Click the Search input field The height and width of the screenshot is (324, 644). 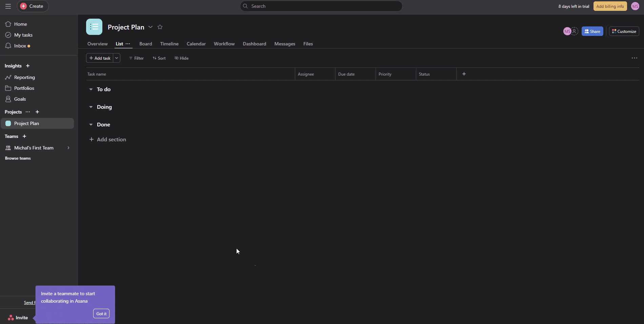click(321, 6)
